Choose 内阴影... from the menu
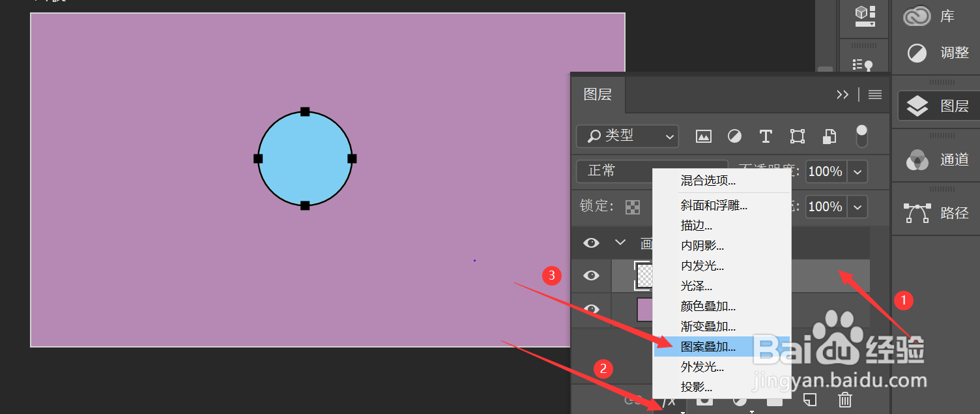The width and height of the screenshot is (980, 414). (x=702, y=246)
